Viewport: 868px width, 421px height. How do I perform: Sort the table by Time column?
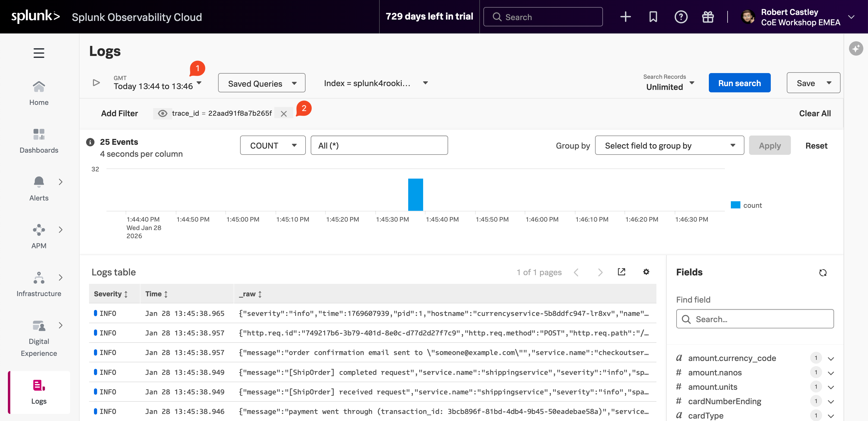coord(156,294)
